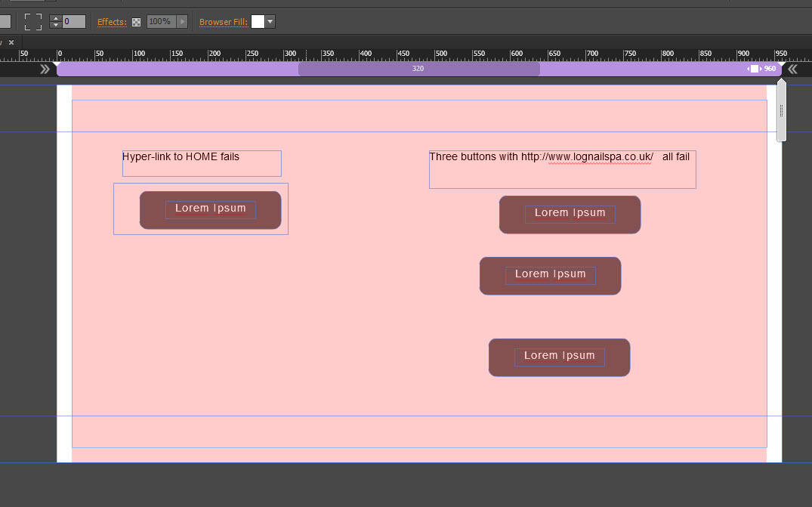Close the open document tab
Screen dimensions: 812x507
tap(11, 42)
